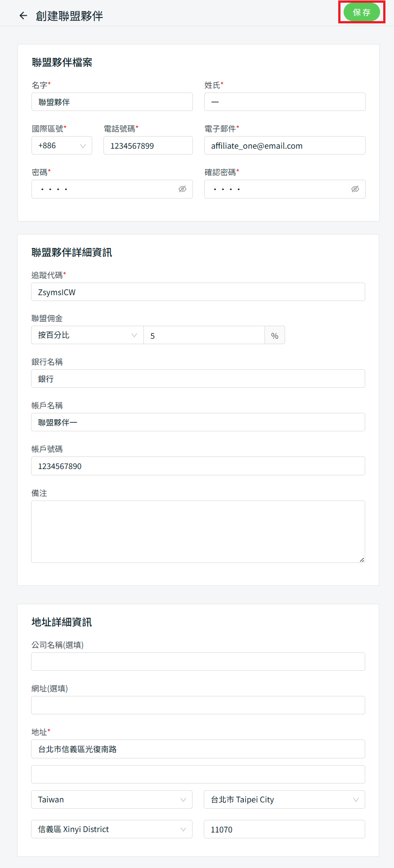Show password in 密碼 field
Screen dimensions: 394x868
click(x=182, y=189)
